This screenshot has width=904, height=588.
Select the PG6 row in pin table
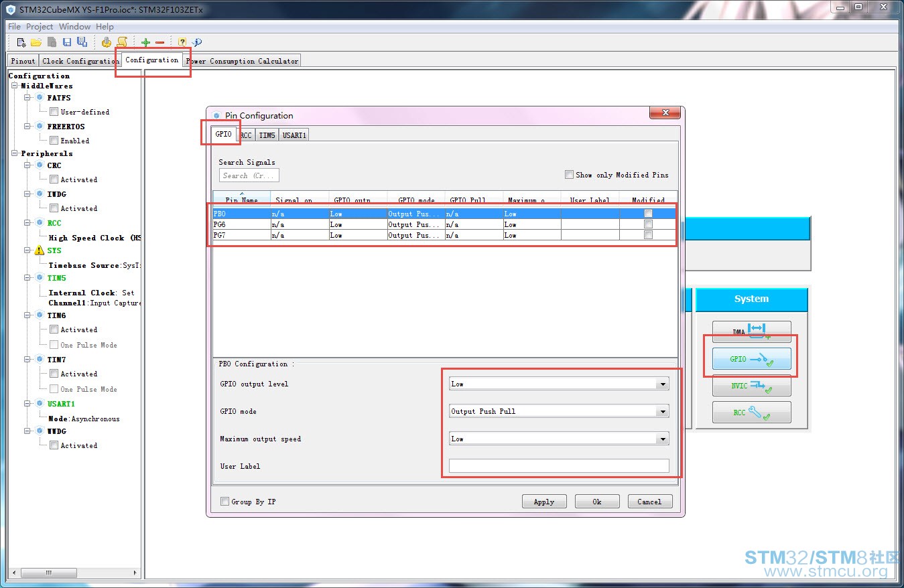click(444, 224)
